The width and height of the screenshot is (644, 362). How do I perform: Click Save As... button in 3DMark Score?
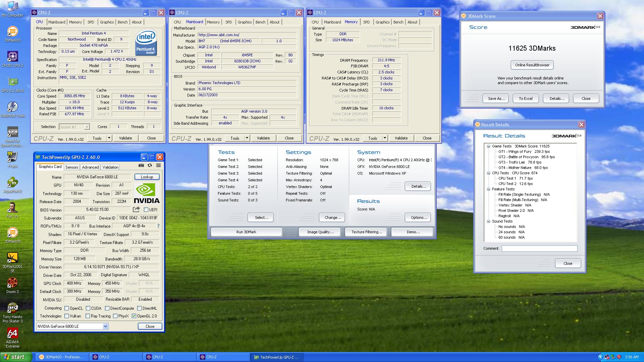coord(496,99)
